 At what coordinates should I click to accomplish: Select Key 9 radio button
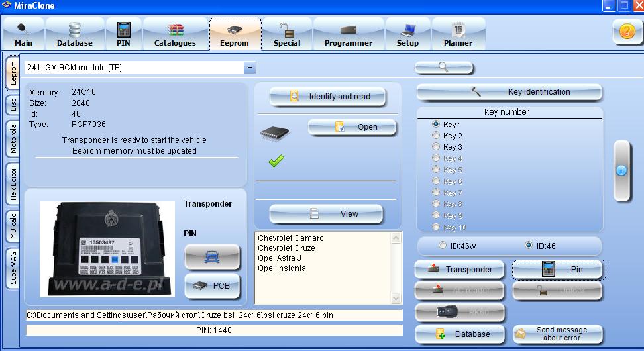[436, 215]
